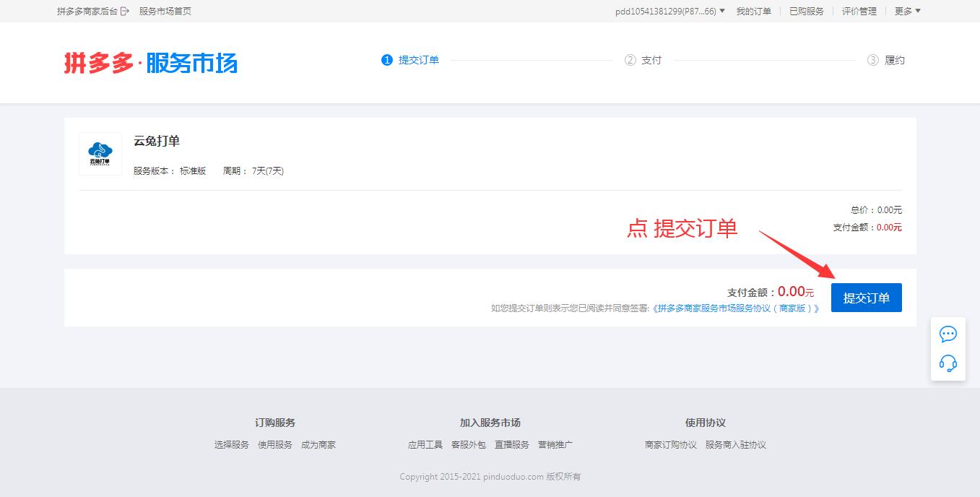This screenshot has height=497, width=980.
Task: Select step 2 支付 in progress bar
Action: click(x=643, y=60)
